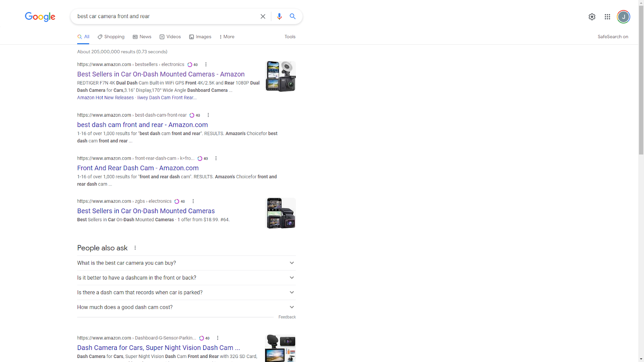Click score 40 badge beside best-dash-cam-front-rear
This screenshot has height=362, width=644.
[x=195, y=115]
